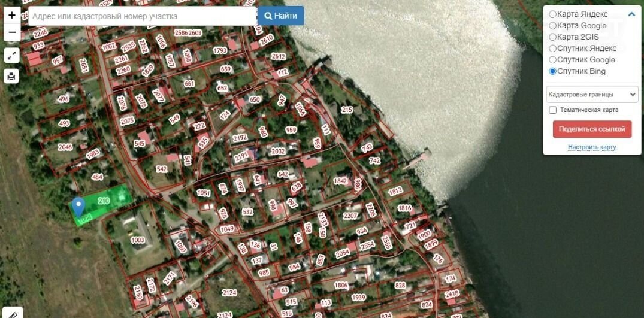The image size is (644, 318).
Task: Click the Найти search button
Action: pyautogui.click(x=281, y=16)
